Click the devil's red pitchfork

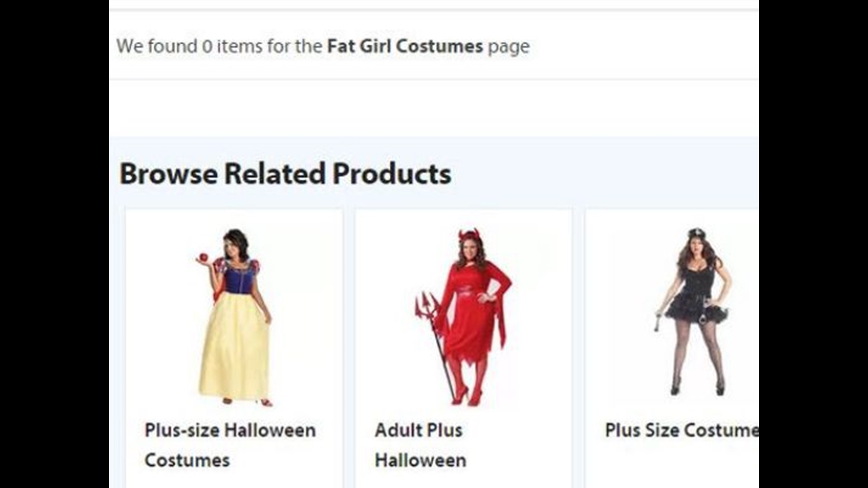pyautogui.click(x=427, y=307)
